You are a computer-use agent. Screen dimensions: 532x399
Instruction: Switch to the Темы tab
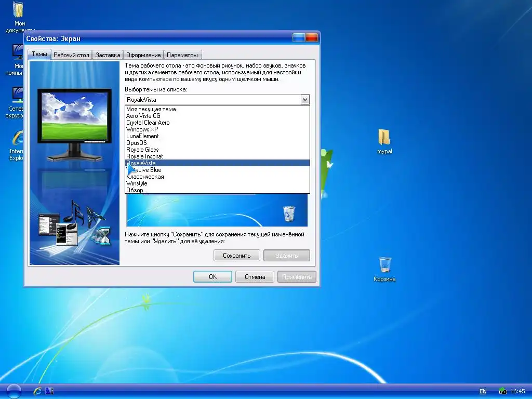point(39,54)
